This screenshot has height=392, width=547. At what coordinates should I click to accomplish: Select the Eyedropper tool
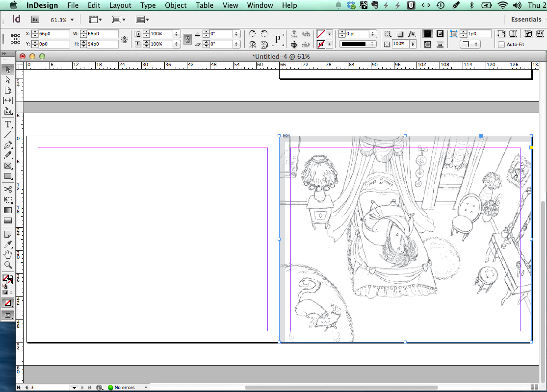click(x=8, y=244)
